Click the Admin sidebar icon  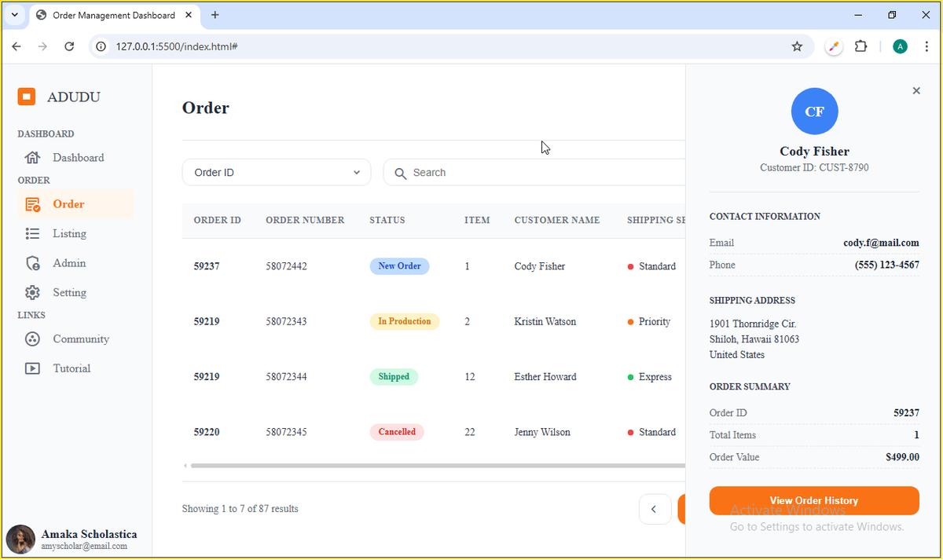(32, 262)
